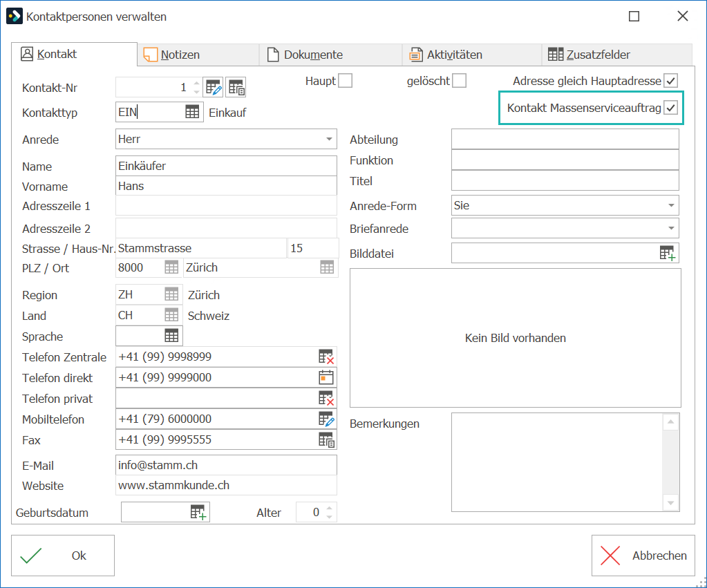Viewport: 707px width, 588px height.
Task: Click the table-list icon right of Kontakt-Nr
Action: tap(236, 87)
